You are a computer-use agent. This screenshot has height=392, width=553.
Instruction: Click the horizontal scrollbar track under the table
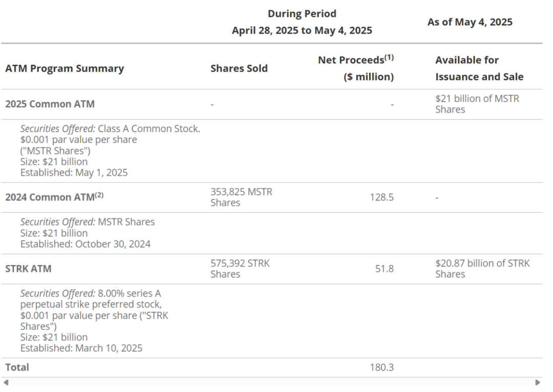pos(271,382)
